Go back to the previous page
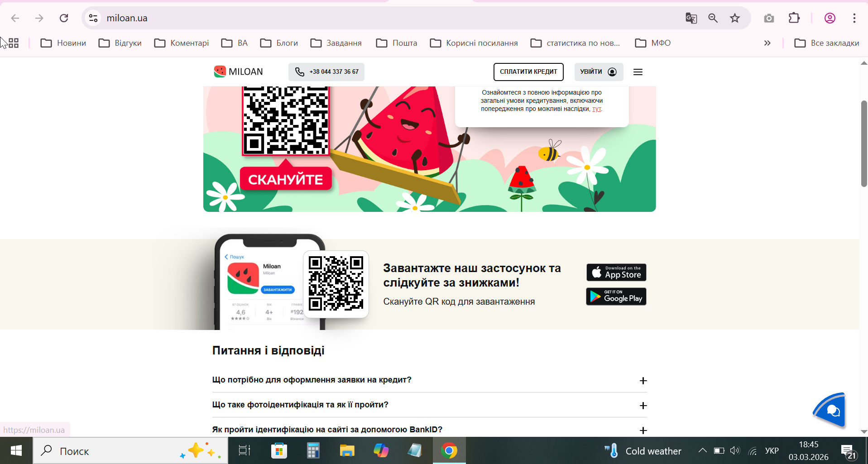The height and width of the screenshot is (464, 868). tap(15, 18)
